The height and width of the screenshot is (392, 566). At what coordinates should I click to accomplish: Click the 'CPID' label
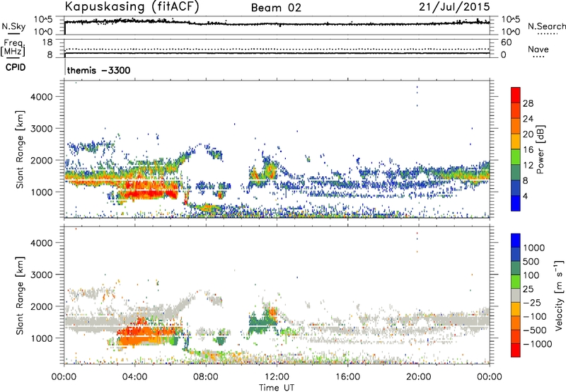[x=16, y=67]
